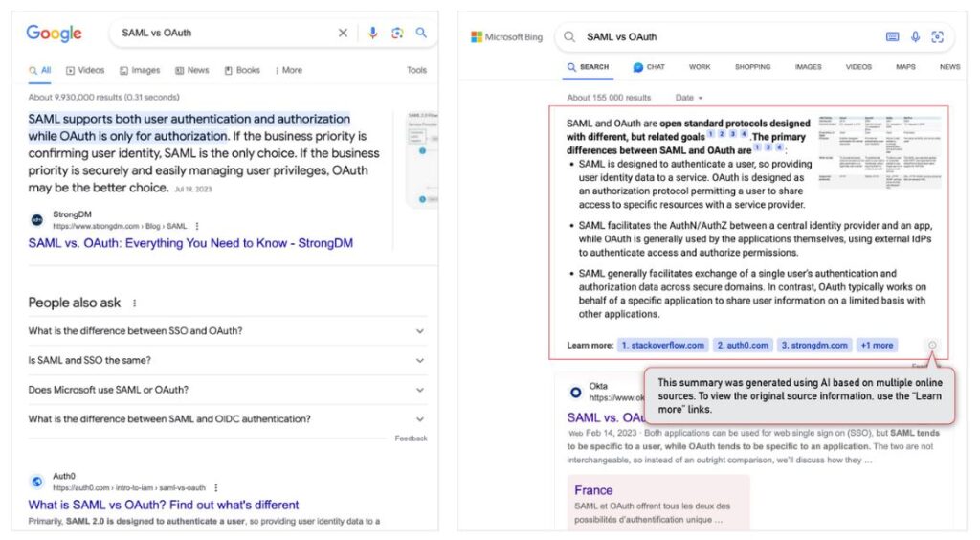Image resolution: width=980 pixels, height=540 pixels.
Task: Open the Bing Date filter dropdown
Action: point(689,98)
